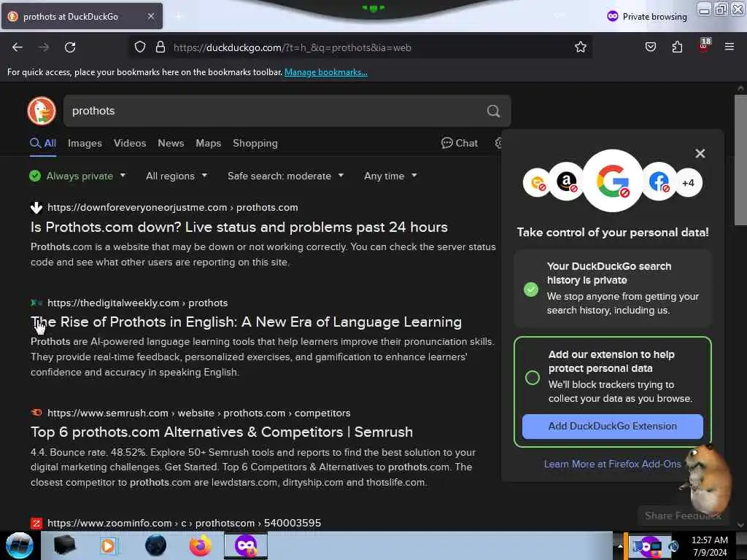Open the uBlock extension badge showing 18
This screenshot has height=560, width=747.
[704, 46]
